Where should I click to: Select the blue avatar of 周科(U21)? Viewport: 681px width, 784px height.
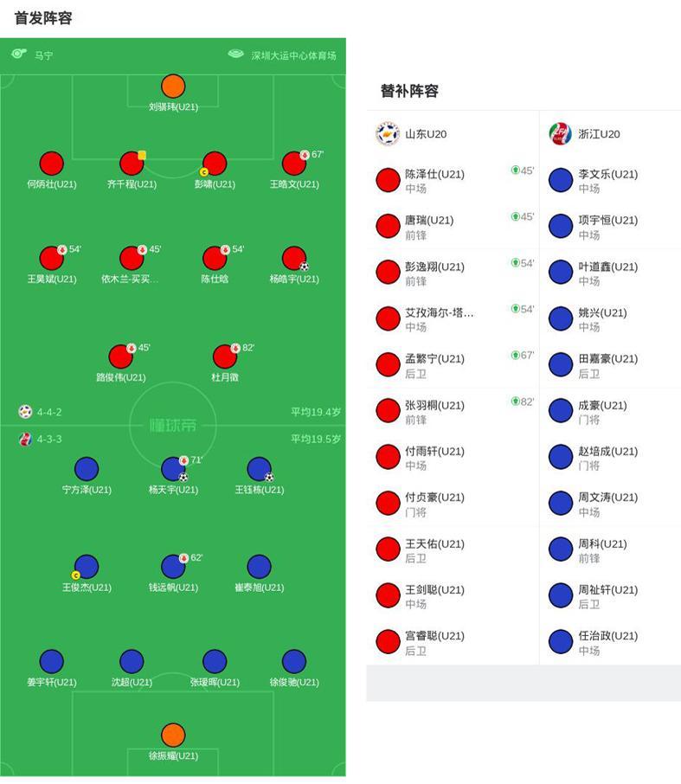click(x=561, y=549)
